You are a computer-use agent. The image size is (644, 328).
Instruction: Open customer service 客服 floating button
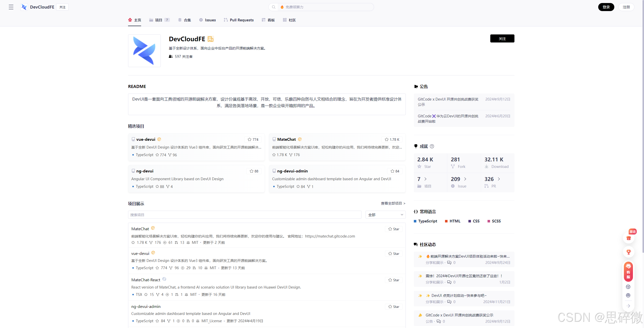tap(628, 271)
